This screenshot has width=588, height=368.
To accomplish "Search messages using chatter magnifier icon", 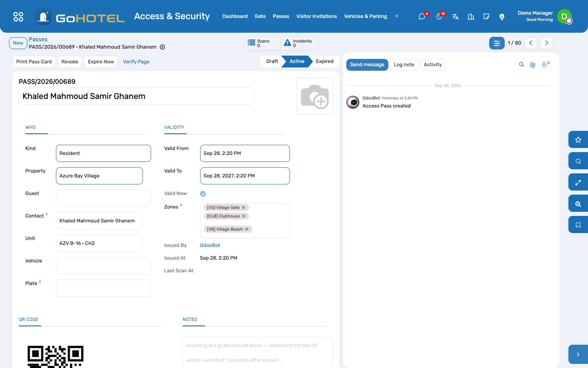I will coord(521,65).
